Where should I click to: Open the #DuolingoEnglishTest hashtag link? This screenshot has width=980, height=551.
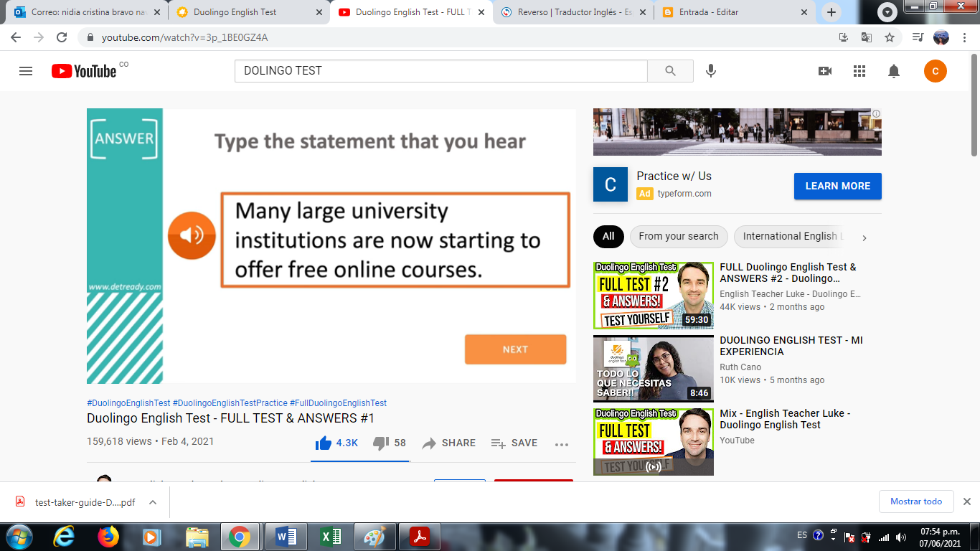point(128,403)
